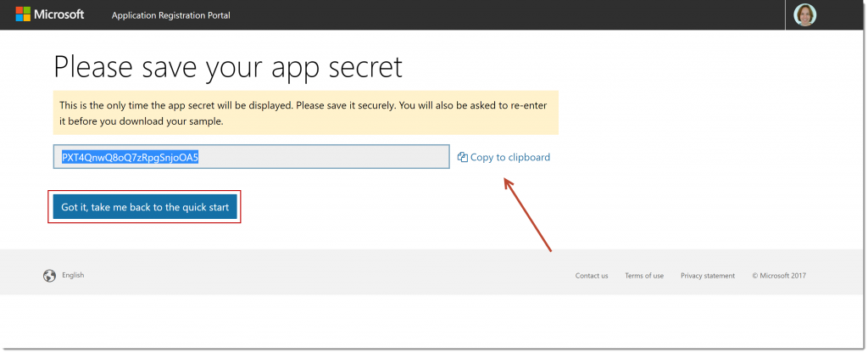Click the red arrow annotation
Viewport: 868px width, 353px height.
pyautogui.click(x=528, y=214)
